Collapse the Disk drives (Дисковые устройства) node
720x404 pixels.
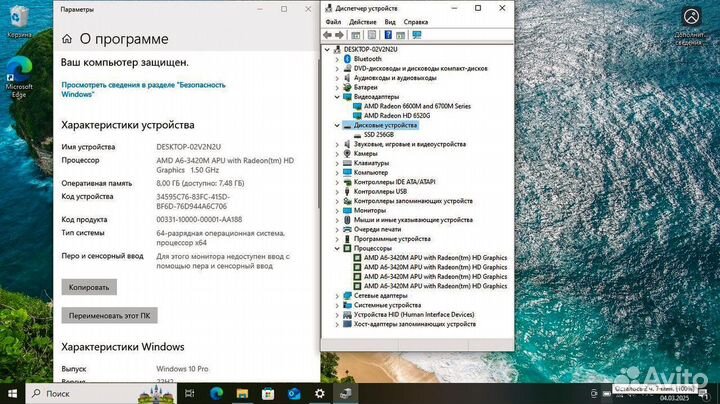pyautogui.click(x=337, y=125)
